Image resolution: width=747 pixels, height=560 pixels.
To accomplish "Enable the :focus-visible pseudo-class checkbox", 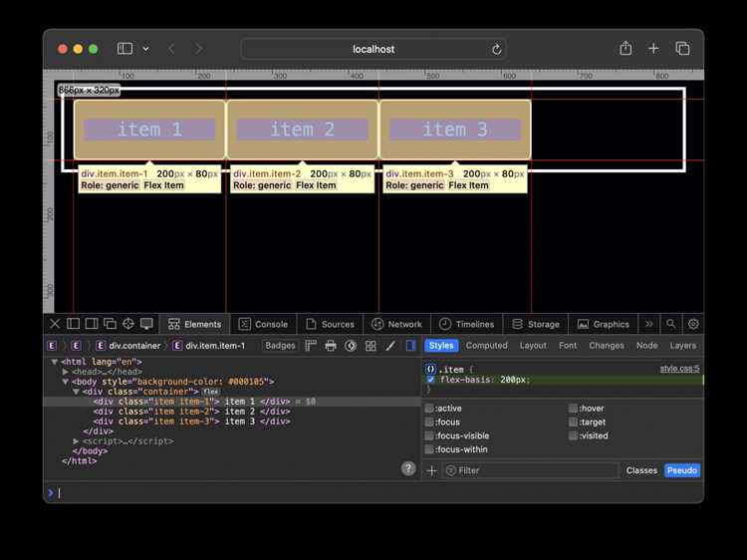I will [429, 435].
